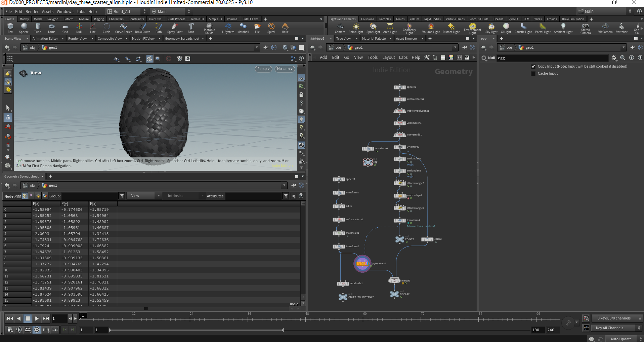644x342 pixels.
Task: Select the merge1 node
Action: click(x=394, y=280)
